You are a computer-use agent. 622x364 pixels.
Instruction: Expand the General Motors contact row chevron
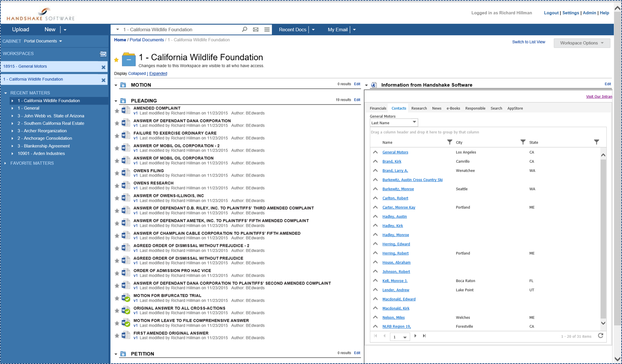coord(375,152)
